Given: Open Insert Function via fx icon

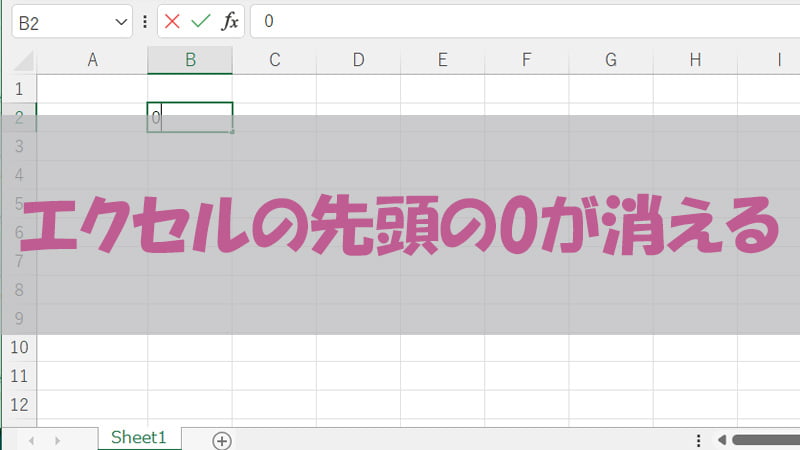Looking at the screenshot, I should 229,21.
